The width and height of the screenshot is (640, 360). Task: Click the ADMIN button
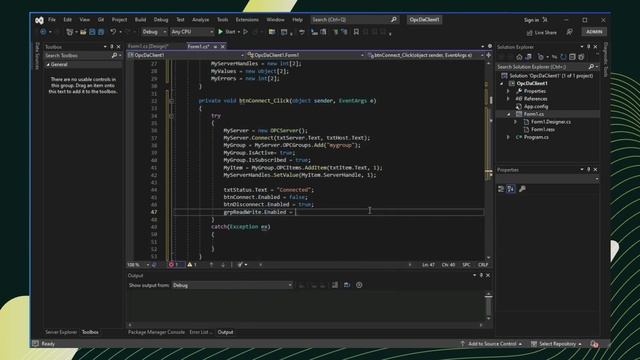tap(594, 32)
